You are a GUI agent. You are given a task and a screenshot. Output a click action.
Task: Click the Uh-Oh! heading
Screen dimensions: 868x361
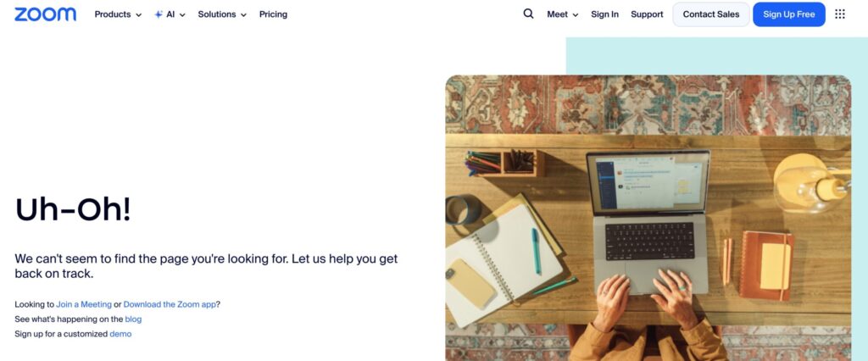[x=73, y=209]
